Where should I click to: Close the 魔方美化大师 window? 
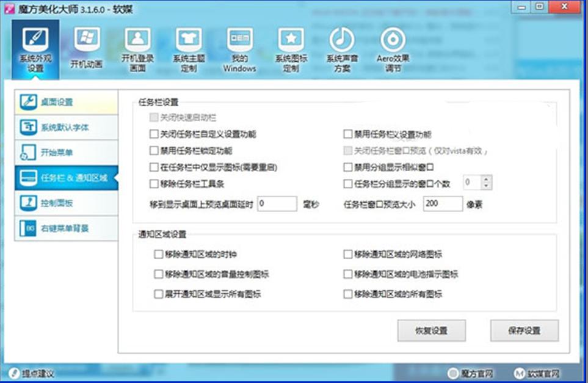(564, 7)
